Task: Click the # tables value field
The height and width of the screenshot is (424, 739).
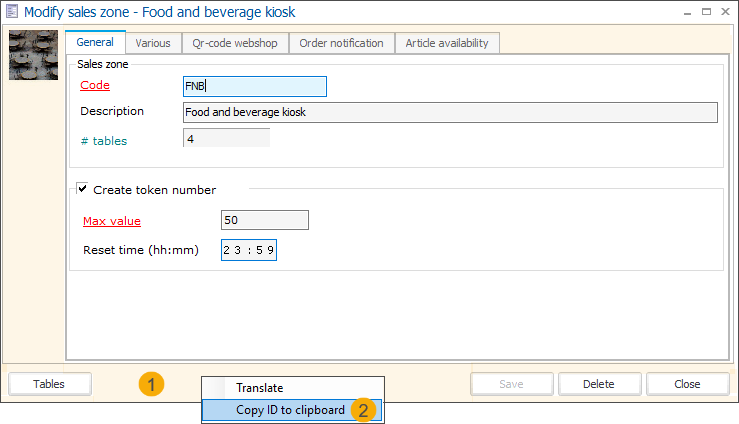Action: [226, 139]
